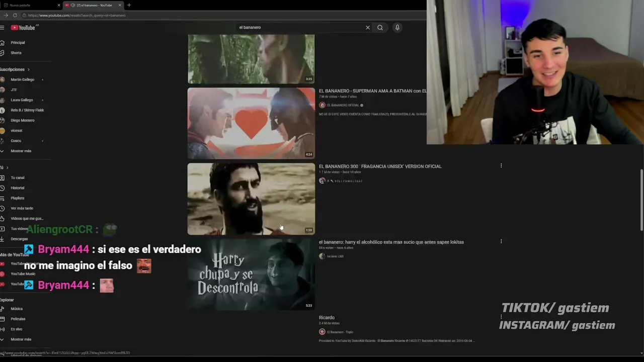This screenshot has height=362, width=644.
Task: Reload the page in browser toolbar
Action: (15, 16)
